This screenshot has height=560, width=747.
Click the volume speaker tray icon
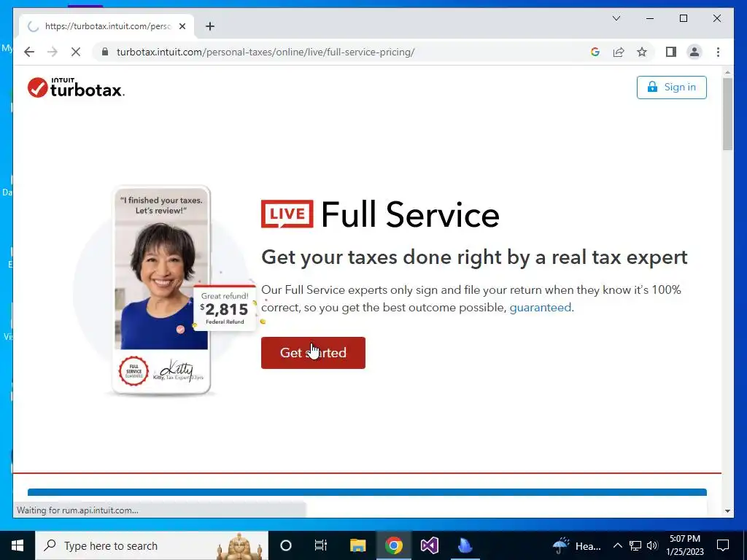pos(652,545)
